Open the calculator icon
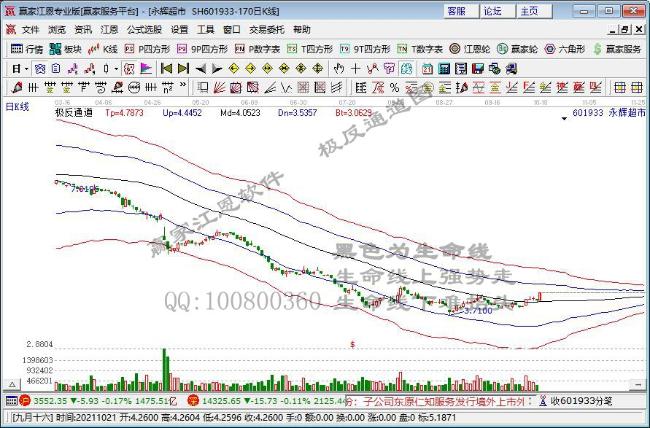This screenshot has width=650, height=428. point(444,69)
